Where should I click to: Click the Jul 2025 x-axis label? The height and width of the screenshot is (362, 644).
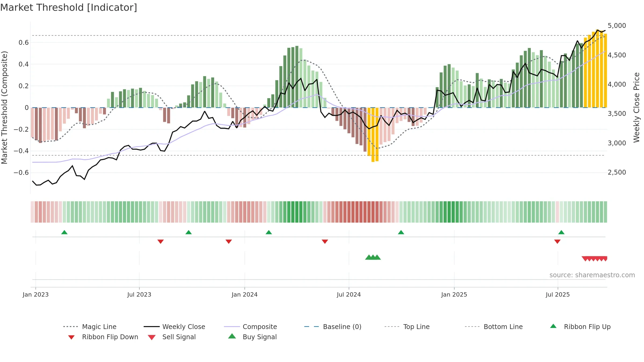[x=558, y=295]
